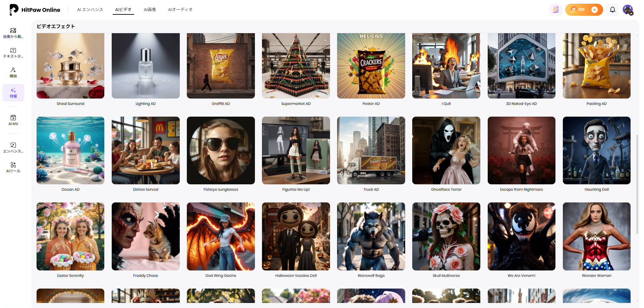Click the "Shoal Surround" caption text
Image resolution: width=644 pixels, height=308 pixels.
tap(70, 104)
